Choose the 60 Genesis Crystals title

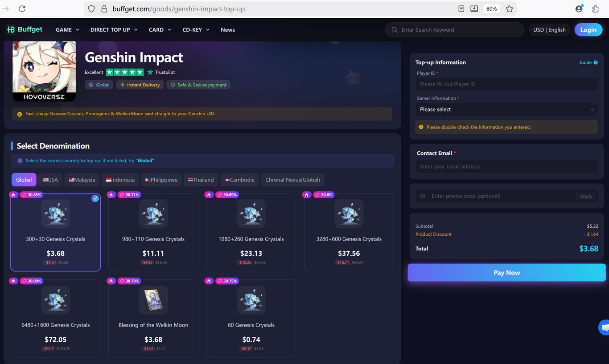[251, 325]
